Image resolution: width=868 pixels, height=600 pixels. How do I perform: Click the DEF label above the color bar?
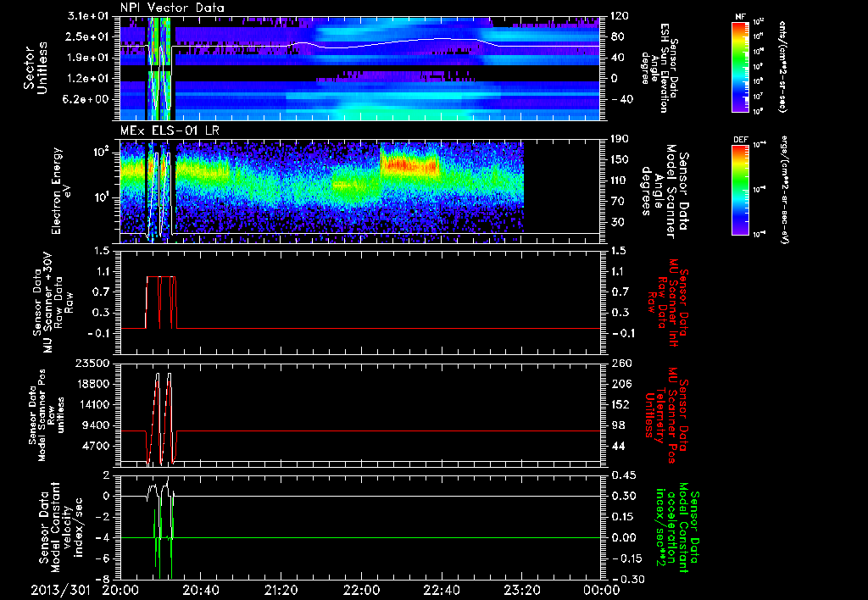click(740, 140)
